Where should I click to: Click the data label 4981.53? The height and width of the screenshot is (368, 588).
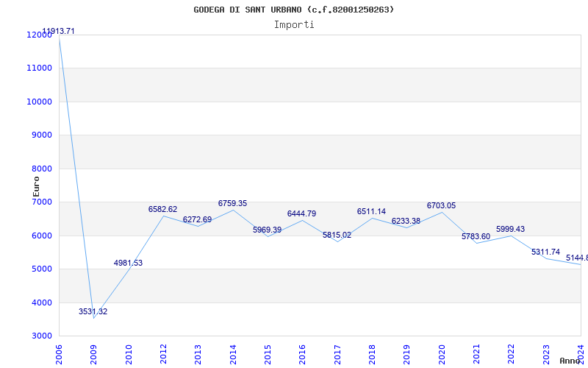point(128,263)
